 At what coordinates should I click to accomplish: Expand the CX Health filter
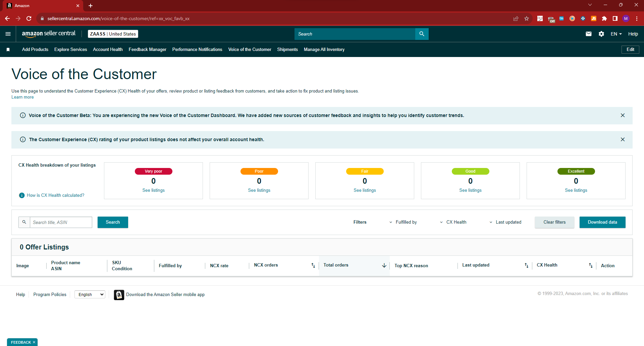point(453,222)
